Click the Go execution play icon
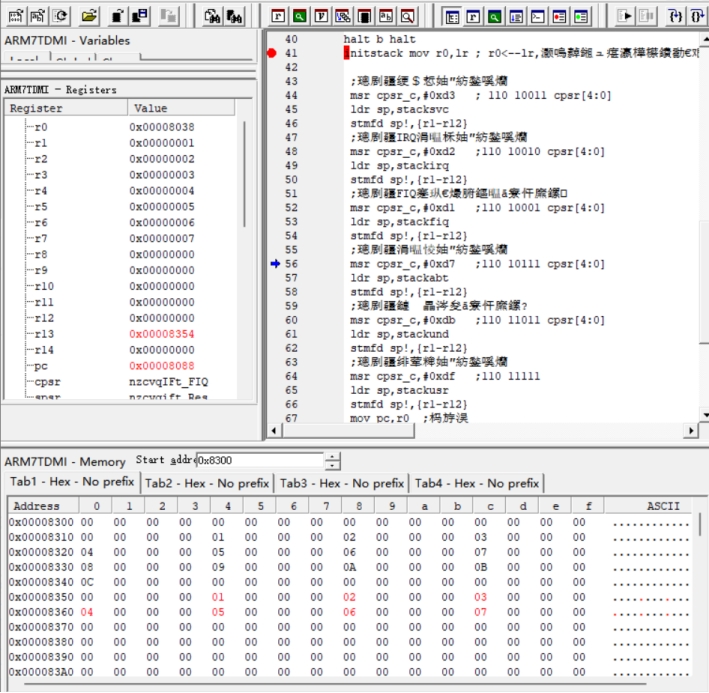The width and height of the screenshot is (709, 693). (624, 17)
